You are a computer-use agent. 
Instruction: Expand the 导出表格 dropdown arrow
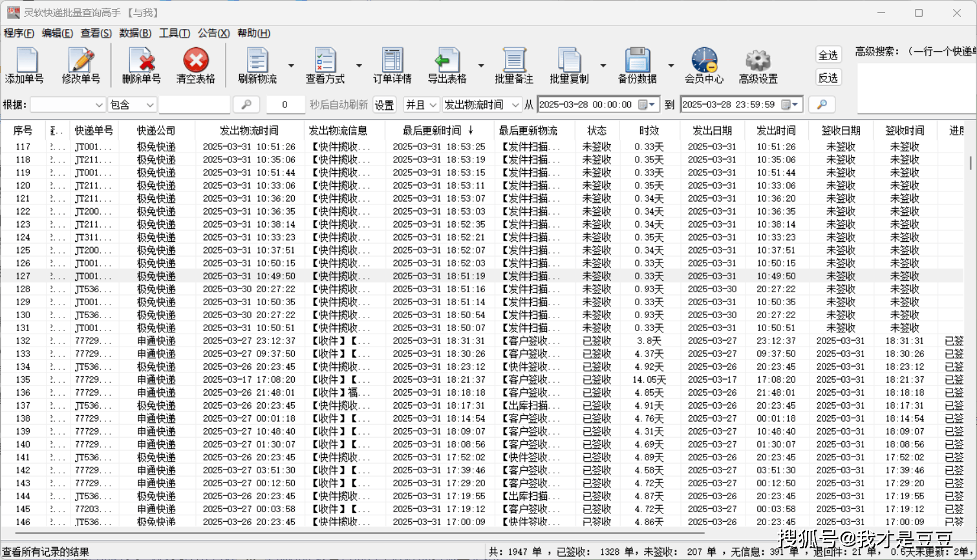pos(481,65)
